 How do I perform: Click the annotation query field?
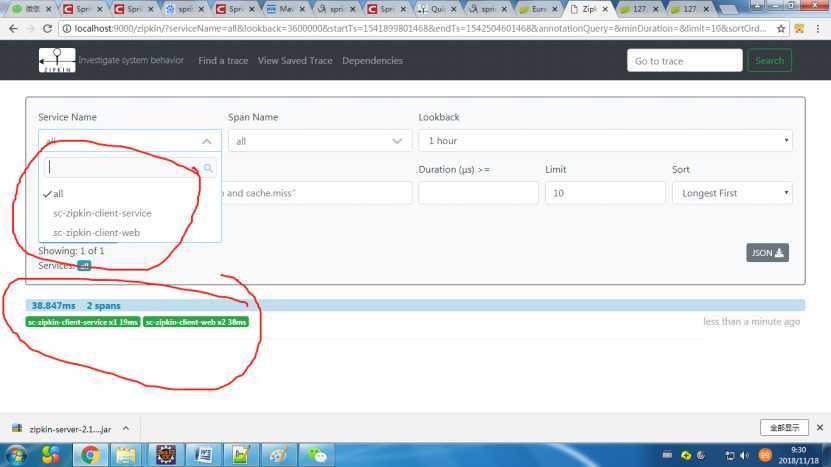(x=316, y=193)
